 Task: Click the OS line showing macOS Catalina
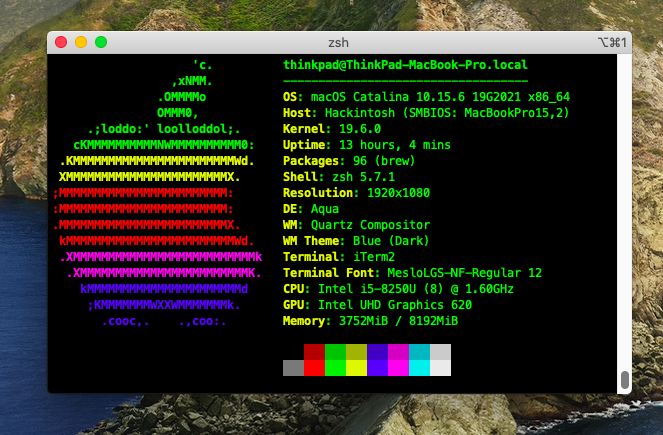[426, 97]
